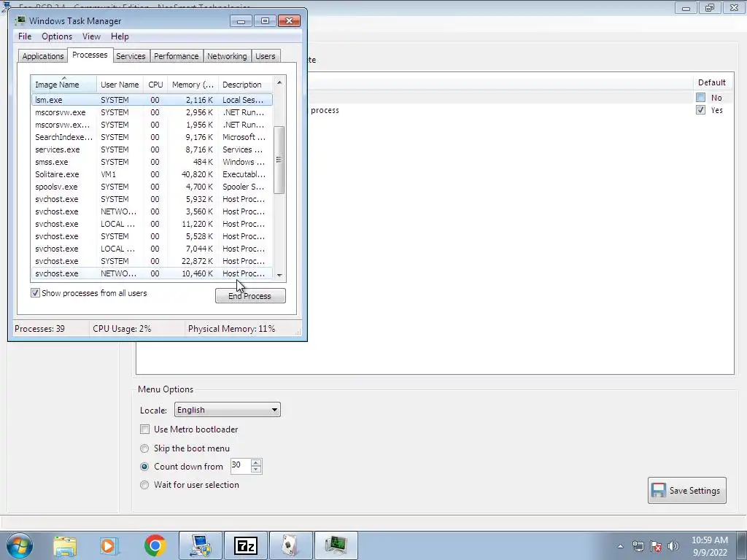Select Skip the boot menu
747x560 pixels.
tap(144, 448)
